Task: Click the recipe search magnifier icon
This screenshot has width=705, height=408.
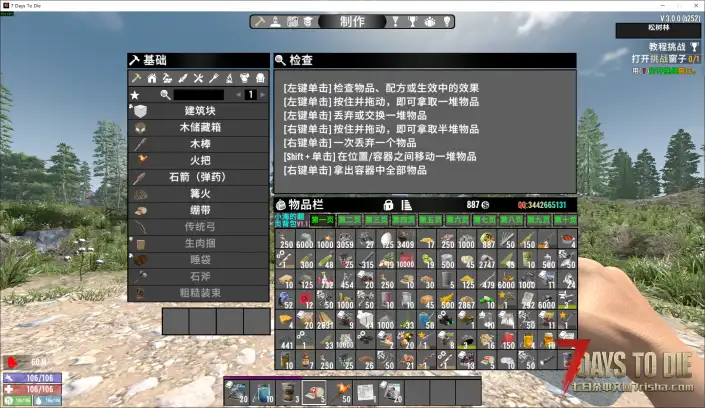Action: point(165,94)
